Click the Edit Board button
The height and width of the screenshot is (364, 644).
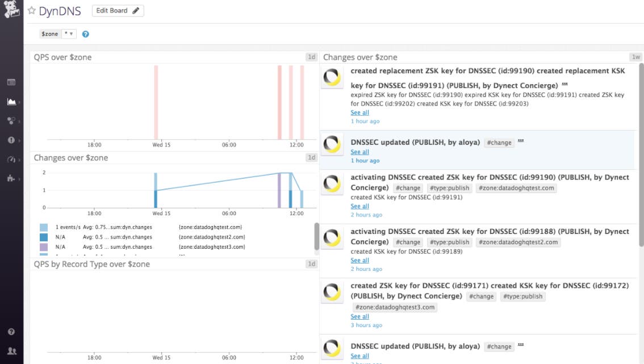click(118, 10)
